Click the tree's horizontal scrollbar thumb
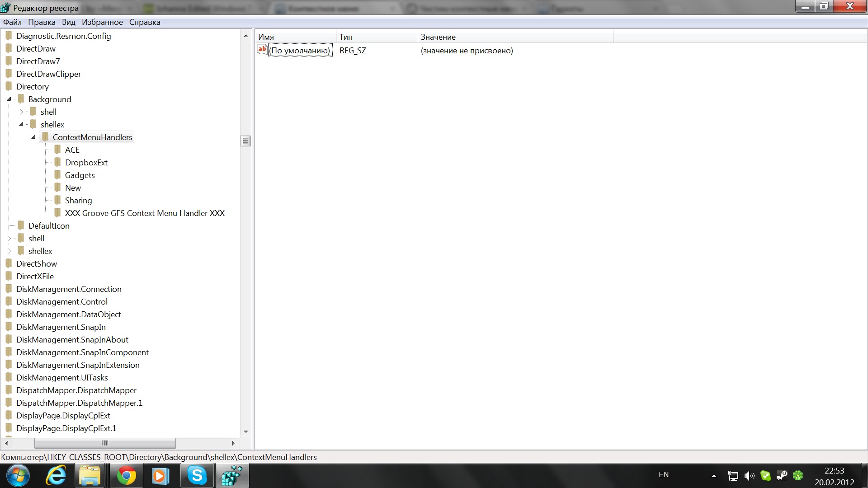 [105, 443]
